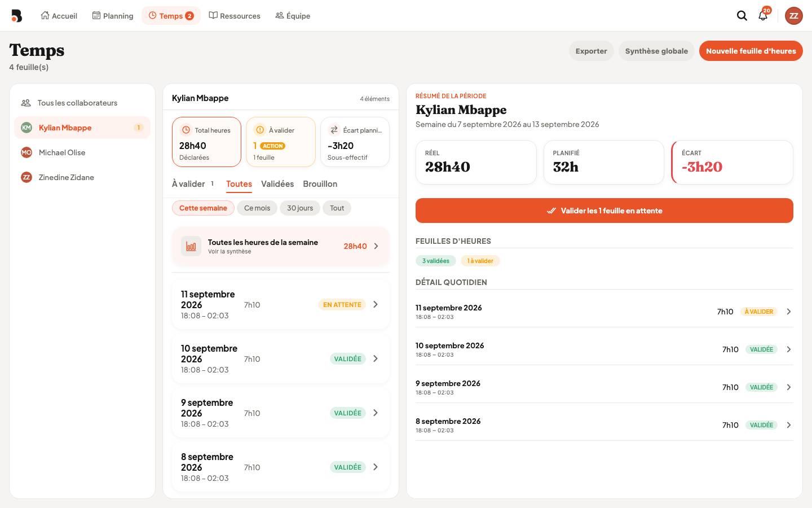Click the -3h20 Écart value in the summary
Viewport: 812px width, 508px height.
(x=702, y=167)
